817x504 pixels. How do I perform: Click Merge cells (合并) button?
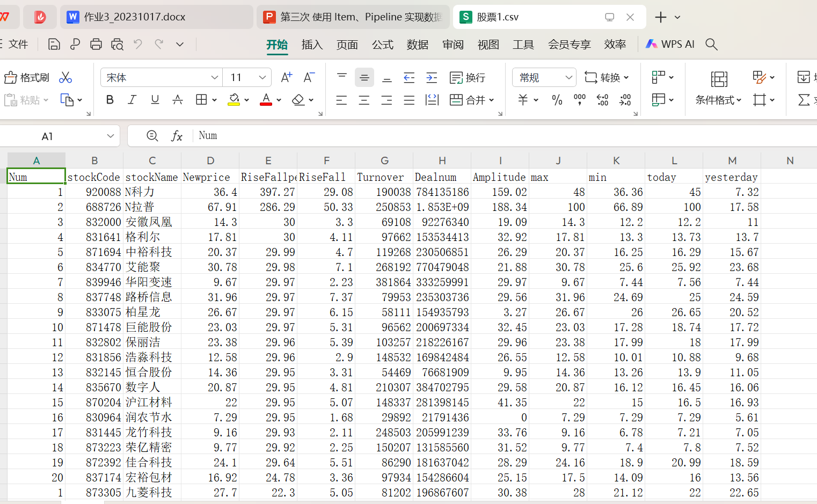click(x=472, y=100)
